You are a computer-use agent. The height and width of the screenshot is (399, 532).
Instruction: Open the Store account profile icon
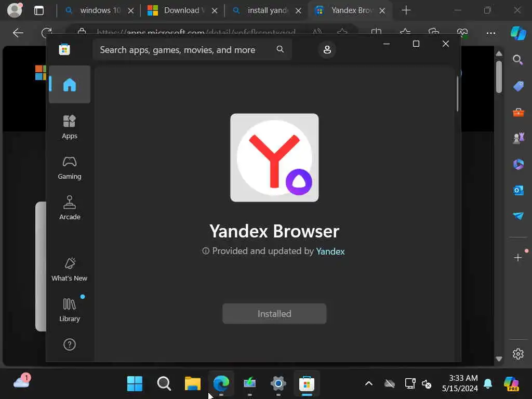point(327,49)
